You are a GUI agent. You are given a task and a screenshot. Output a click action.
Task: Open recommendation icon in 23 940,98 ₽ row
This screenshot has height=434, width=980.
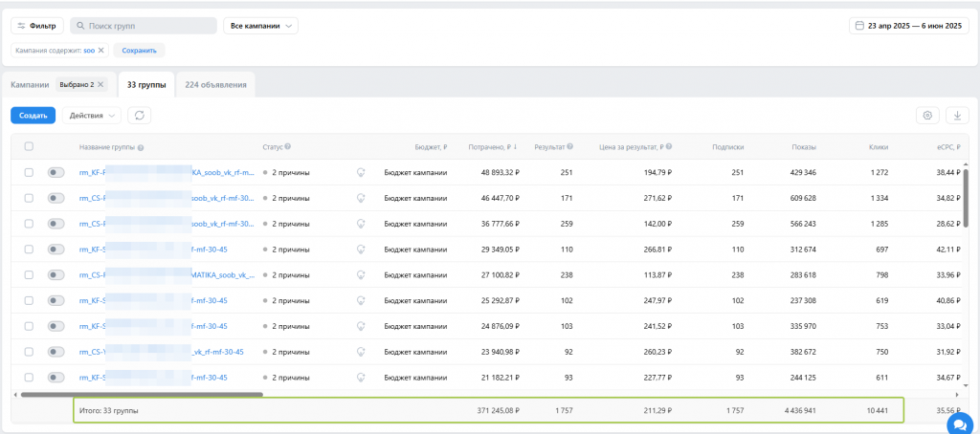point(361,352)
